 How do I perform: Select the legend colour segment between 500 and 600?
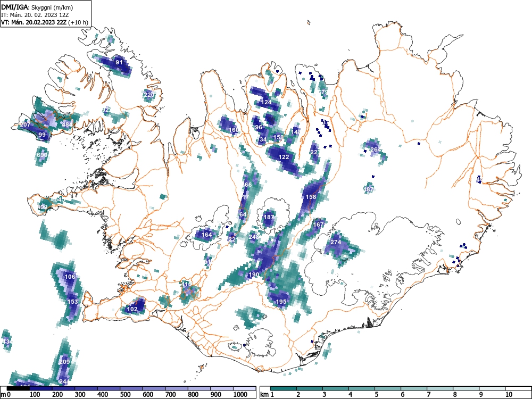[x=131, y=388]
